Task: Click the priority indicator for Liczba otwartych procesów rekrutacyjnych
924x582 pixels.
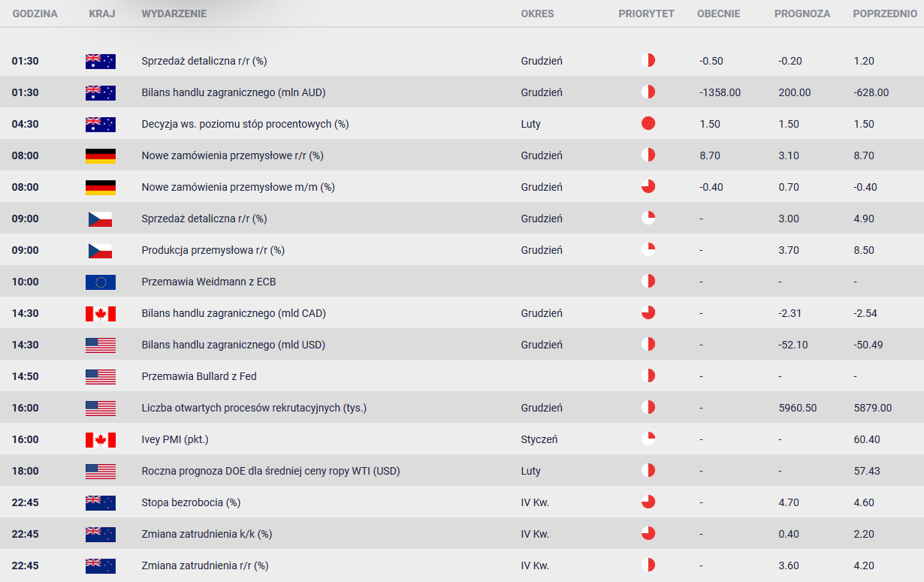Action: tap(648, 408)
